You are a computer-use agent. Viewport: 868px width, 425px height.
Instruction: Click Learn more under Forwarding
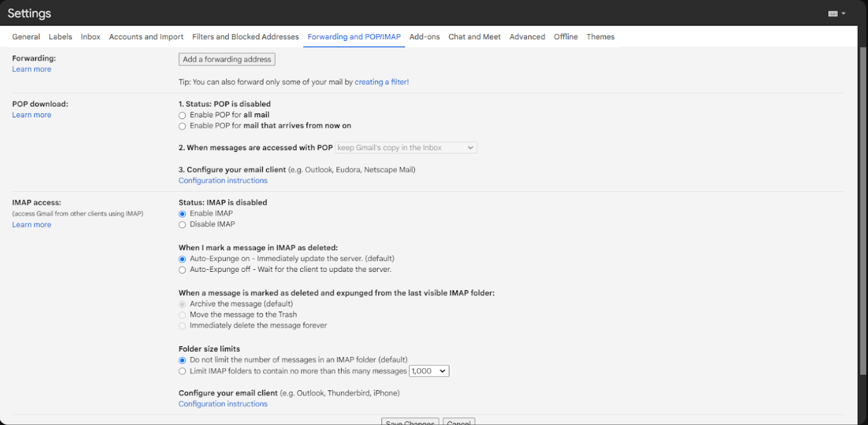[31, 69]
